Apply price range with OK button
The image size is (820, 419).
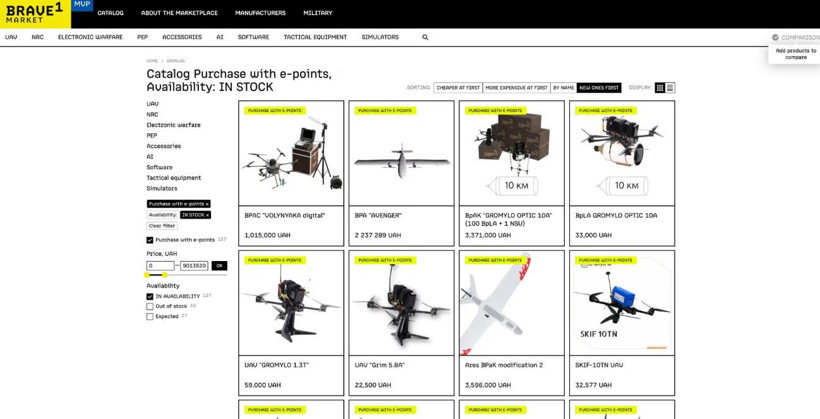click(x=219, y=266)
